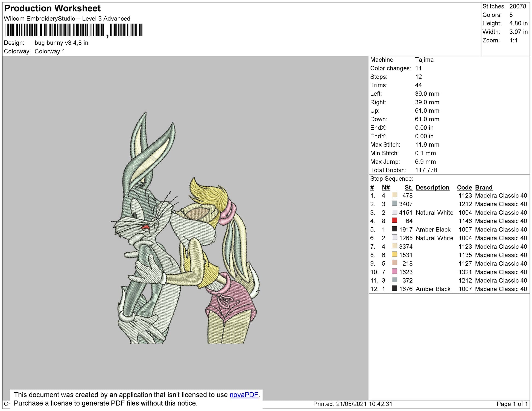This screenshot has width=532, height=411.
Task: Click the Stops value 12
Action: point(418,77)
